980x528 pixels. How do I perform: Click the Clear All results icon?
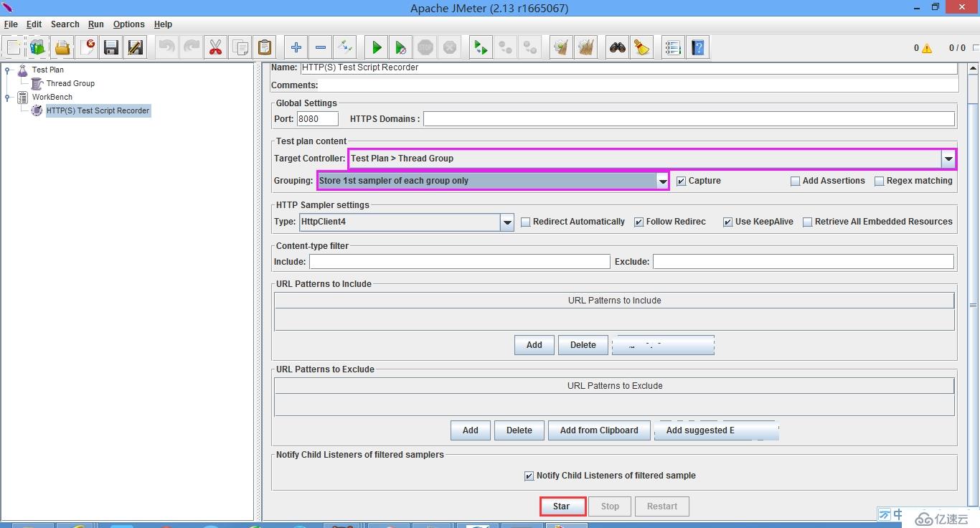pyautogui.click(x=585, y=48)
